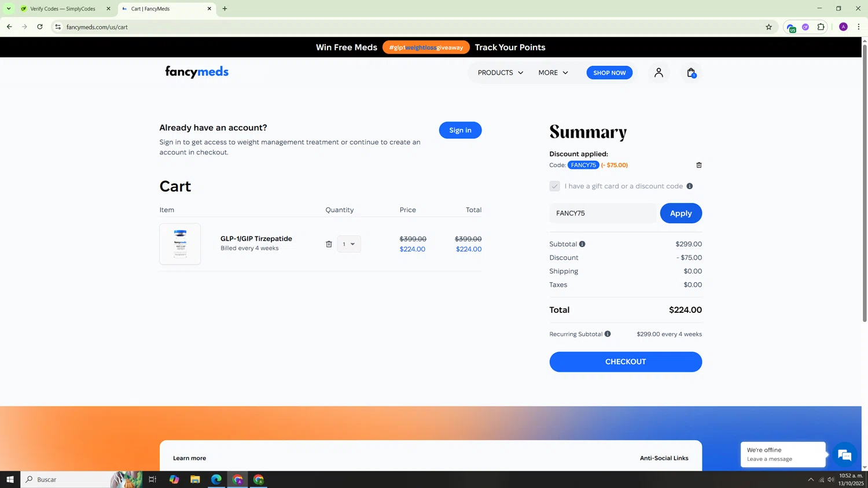
Task: Switch to Verify Codes SimplyCodes tab
Action: tap(65, 9)
